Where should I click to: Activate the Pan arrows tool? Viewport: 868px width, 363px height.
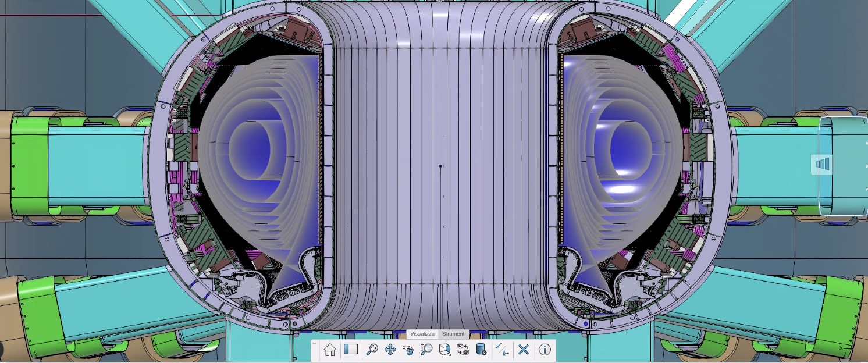point(390,350)
